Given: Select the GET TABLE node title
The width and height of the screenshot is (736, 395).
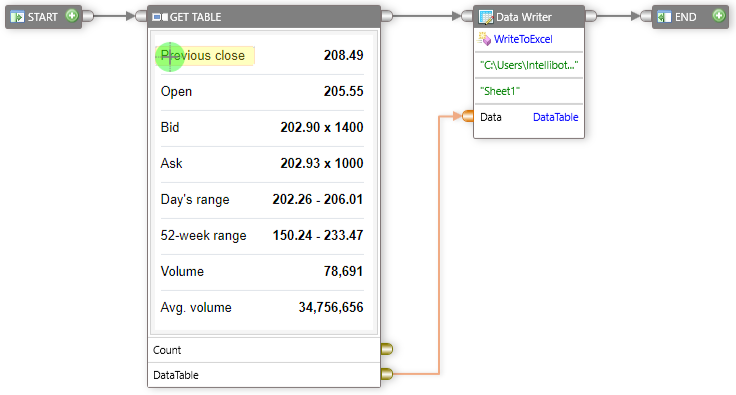Looking at the screenshot, I should pos(195,17).
